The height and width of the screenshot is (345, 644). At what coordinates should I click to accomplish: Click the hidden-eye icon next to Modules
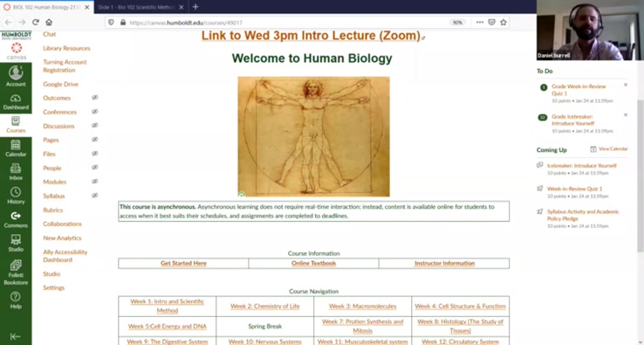95,182
